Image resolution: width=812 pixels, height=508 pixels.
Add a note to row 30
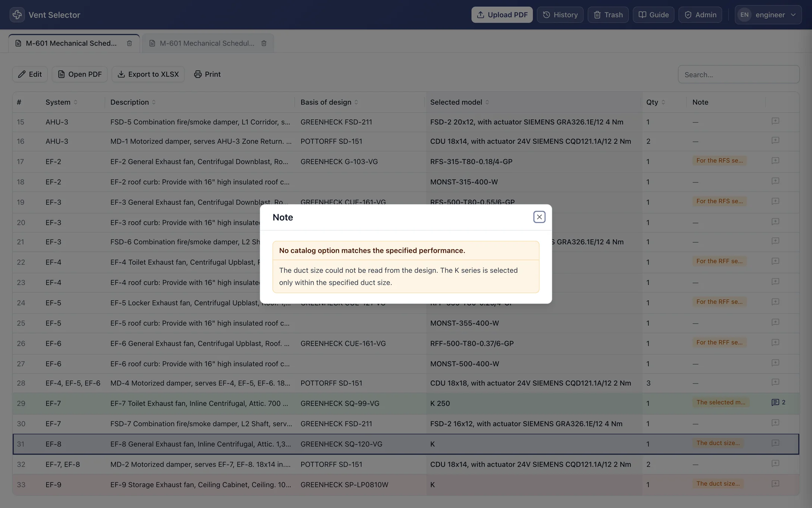(775, 423)
